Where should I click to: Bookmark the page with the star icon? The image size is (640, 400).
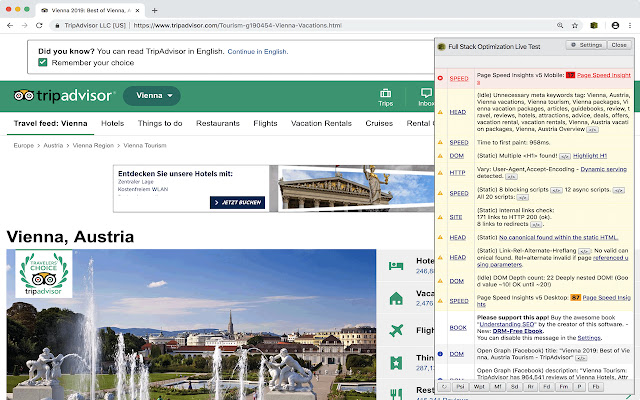pos(575,25)
